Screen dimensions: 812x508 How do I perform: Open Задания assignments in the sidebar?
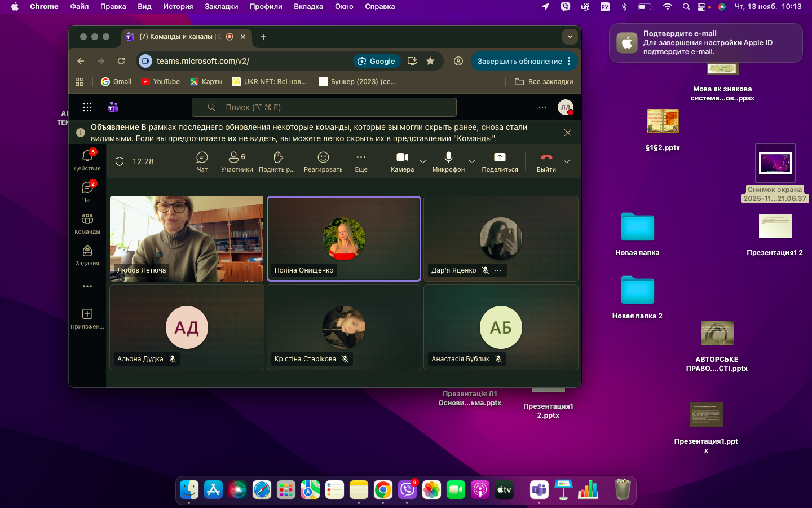[x=87, y=255]
